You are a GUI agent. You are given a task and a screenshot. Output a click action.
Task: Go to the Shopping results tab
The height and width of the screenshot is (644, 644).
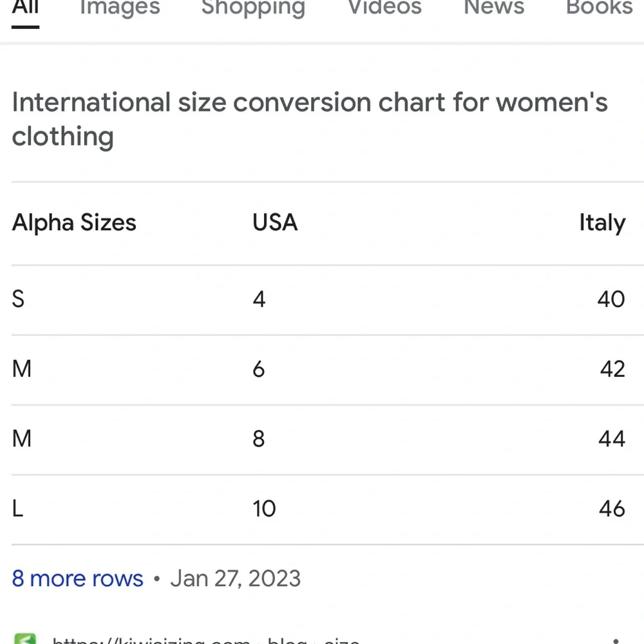(x=253, y=8)
